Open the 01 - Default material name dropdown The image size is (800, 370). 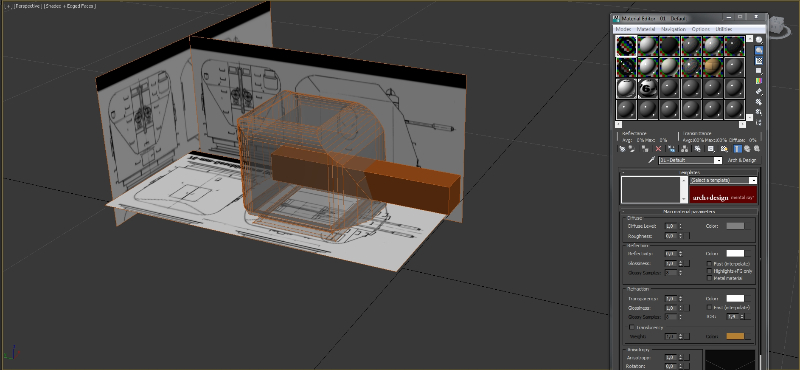click(690, 160)
